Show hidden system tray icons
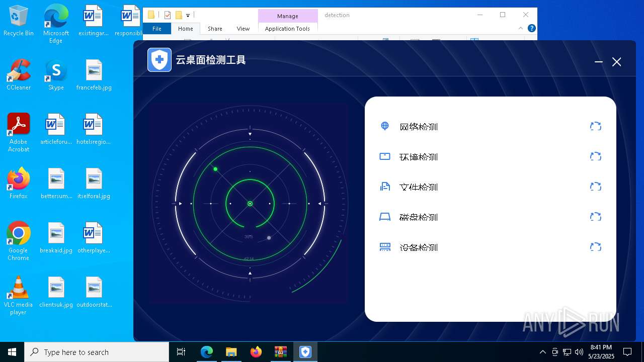 click(x=542, y=352)
